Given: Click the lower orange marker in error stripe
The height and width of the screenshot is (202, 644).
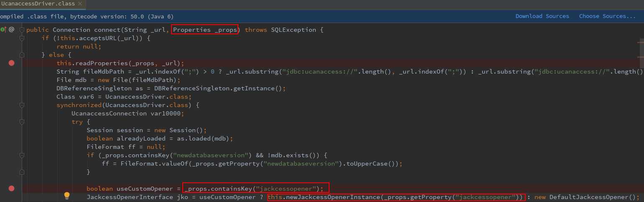Looking at the screenshot, I should click(641, 56).
